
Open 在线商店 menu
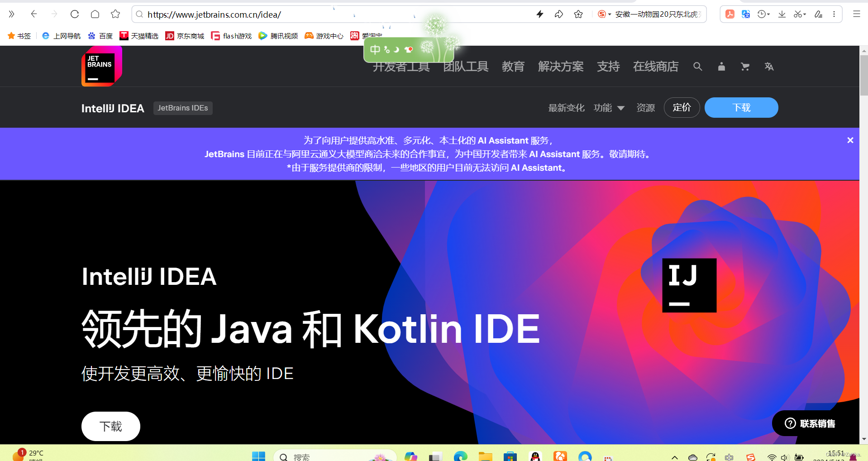(x=656, y=67)
